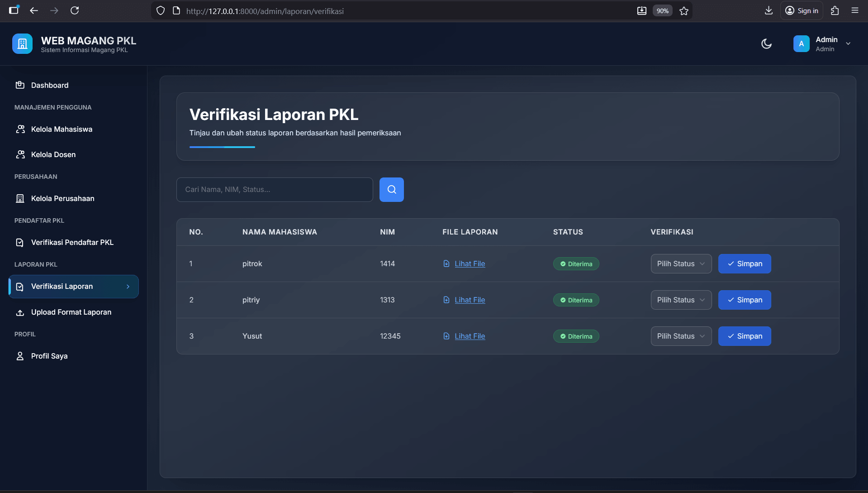Click the browser Sign in button

pyautogui.click(x=802, y=10)
